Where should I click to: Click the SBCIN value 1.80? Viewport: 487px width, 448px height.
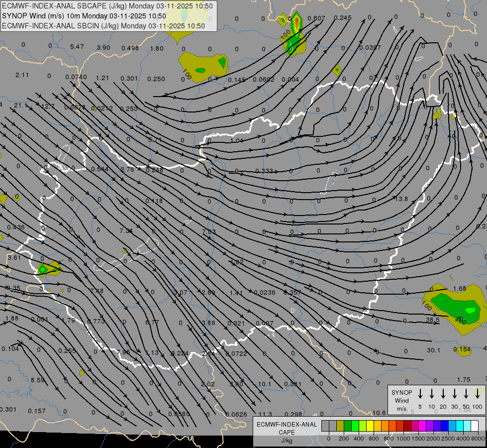pyautogui.click(x=157, y=48)
